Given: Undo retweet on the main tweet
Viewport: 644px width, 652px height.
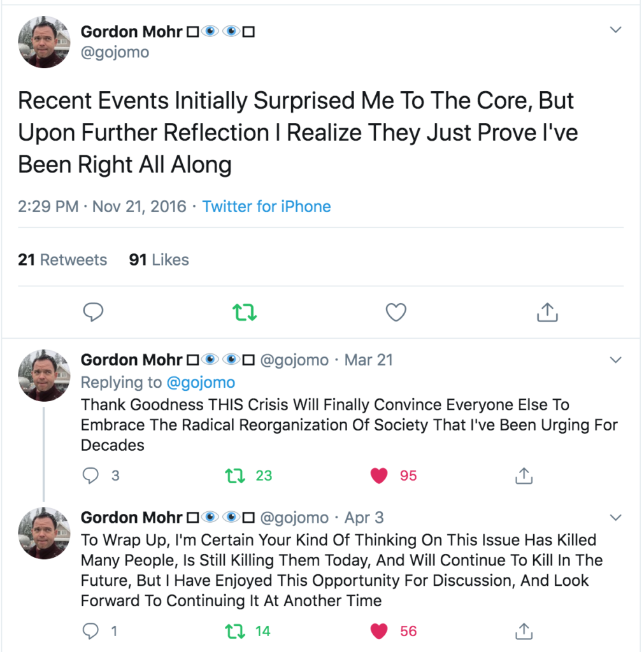Looking at the screenshot, I should pyautogui.click(x=244, y=312).
